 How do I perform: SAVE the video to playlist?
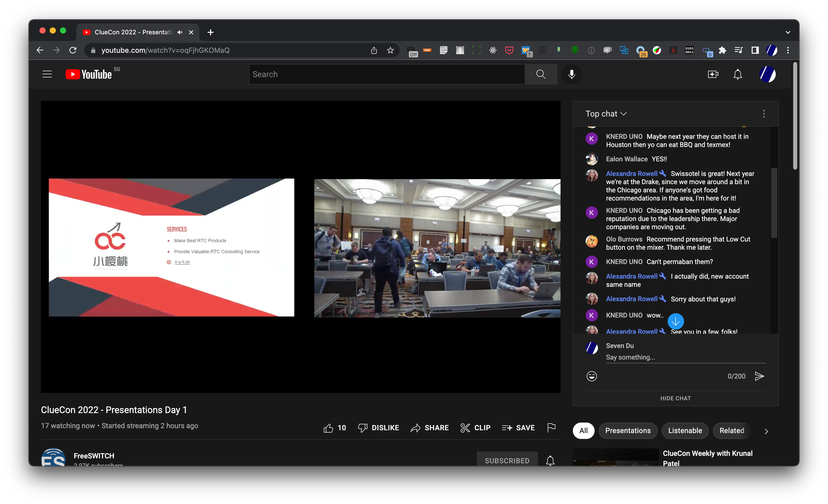pyautogui.click(x=518, y=428)
